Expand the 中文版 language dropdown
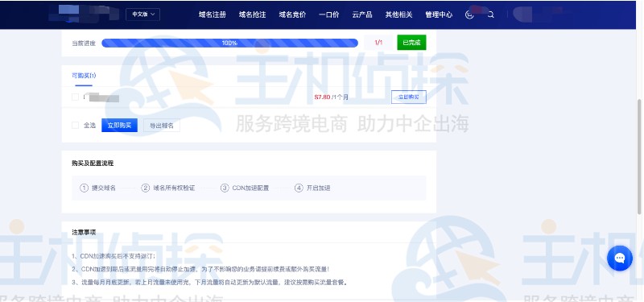 pos(143,14)
